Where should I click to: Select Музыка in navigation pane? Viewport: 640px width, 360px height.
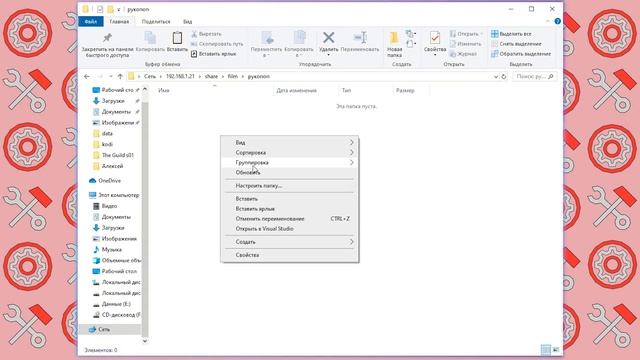point(111,249)
